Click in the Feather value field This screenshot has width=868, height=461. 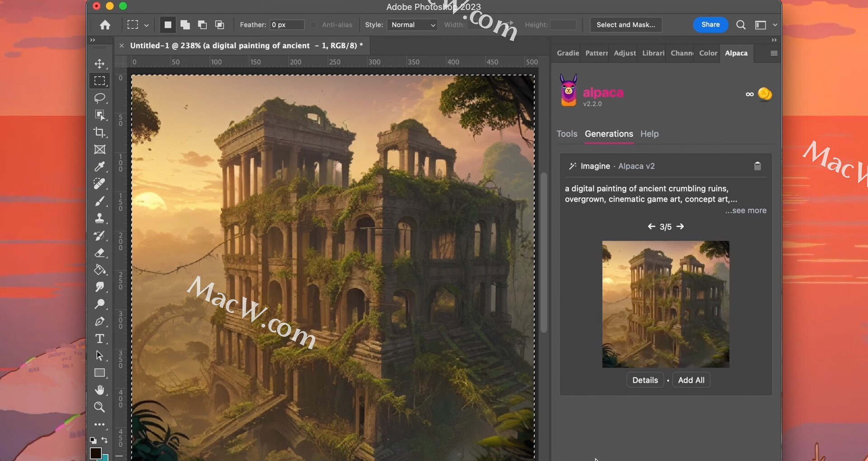pyautogui.click(x=287, y=25)
